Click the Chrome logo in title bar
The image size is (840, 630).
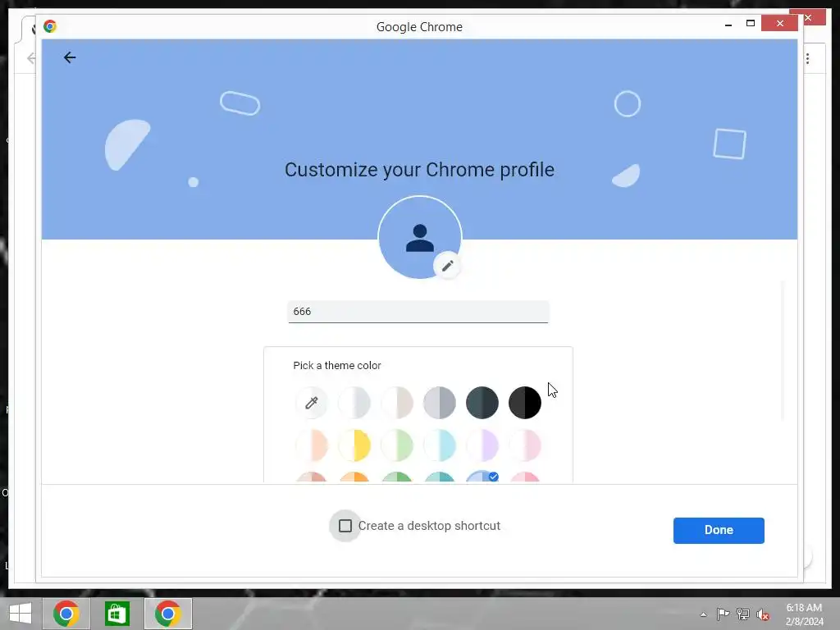50,26
